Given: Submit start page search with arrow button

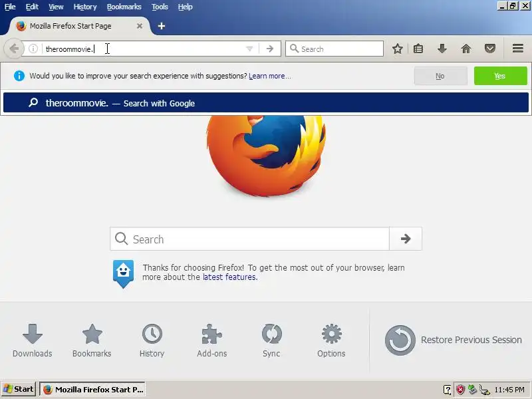Looking at the screenshot, I should [406, 239].
